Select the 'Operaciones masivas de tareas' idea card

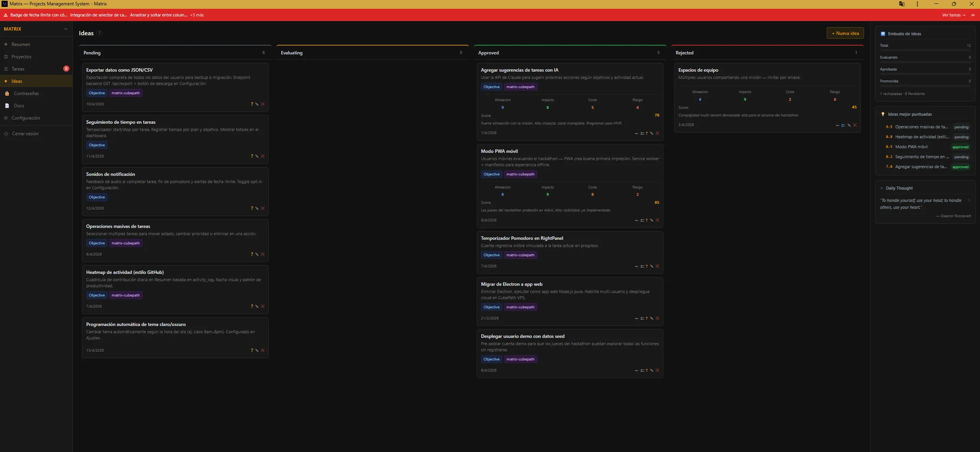[175, 240]
